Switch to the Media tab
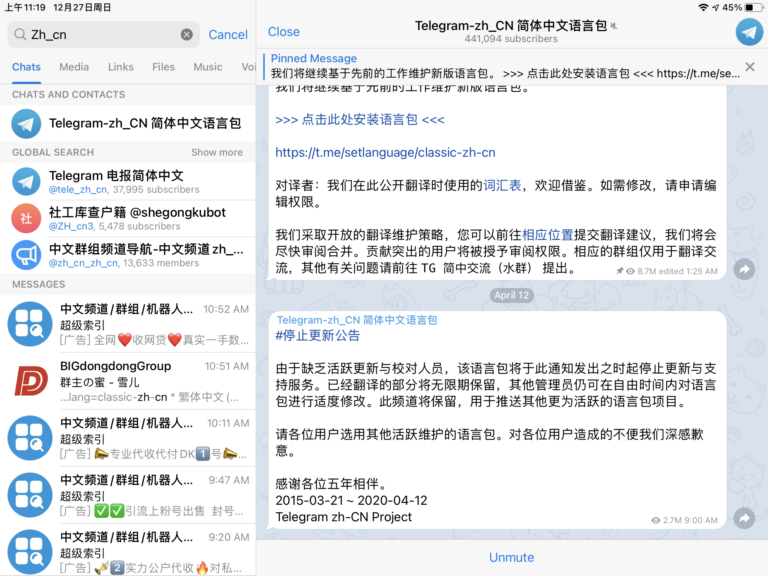Screen dimensions: 768x576 click(x=74, y=67)
